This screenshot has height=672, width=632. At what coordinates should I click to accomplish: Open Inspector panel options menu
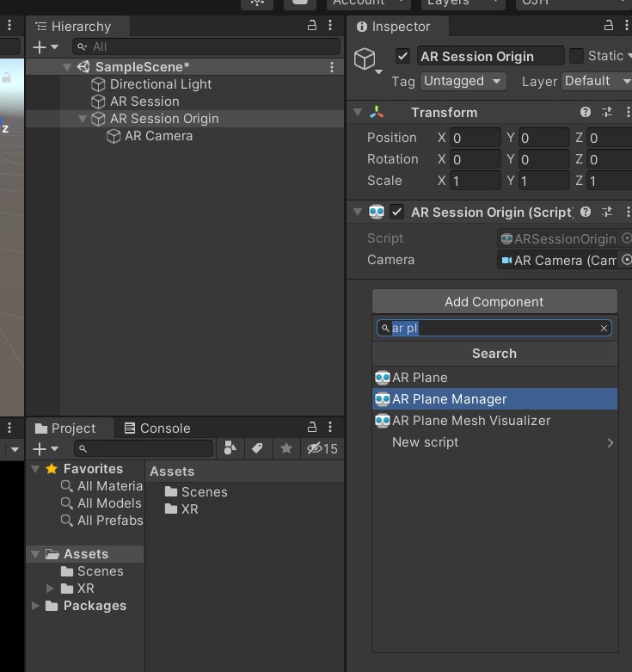[627, 26]
